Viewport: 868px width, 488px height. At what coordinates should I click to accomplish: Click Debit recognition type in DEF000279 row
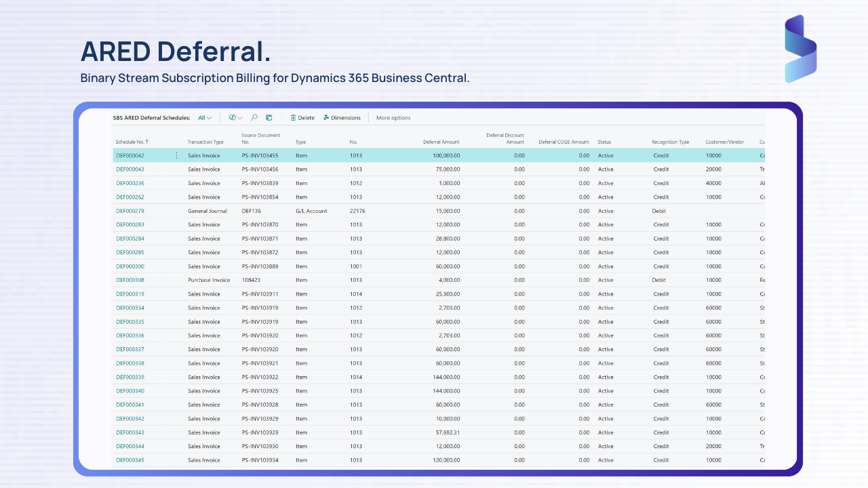659,211
